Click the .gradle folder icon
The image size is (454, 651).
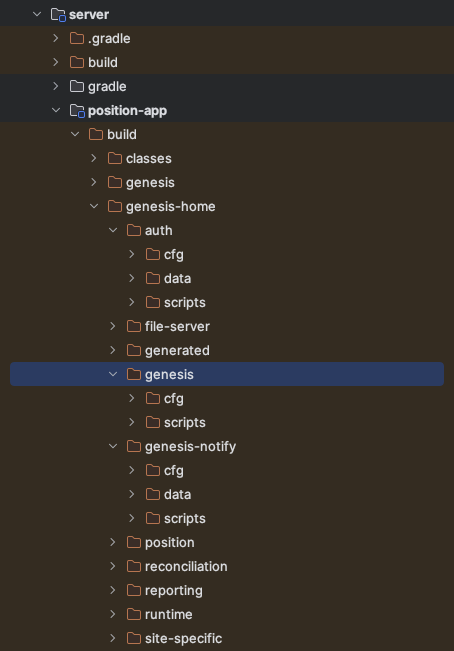(x=77, y=38)
